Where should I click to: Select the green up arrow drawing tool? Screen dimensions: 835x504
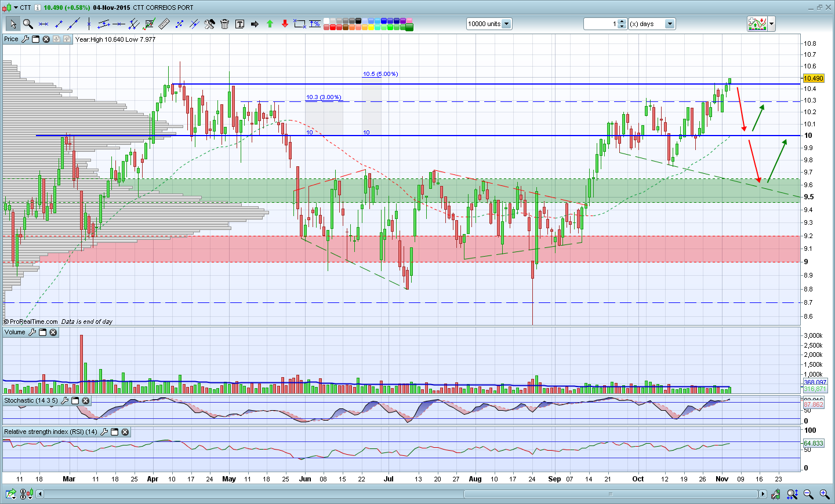pos(270,24)
